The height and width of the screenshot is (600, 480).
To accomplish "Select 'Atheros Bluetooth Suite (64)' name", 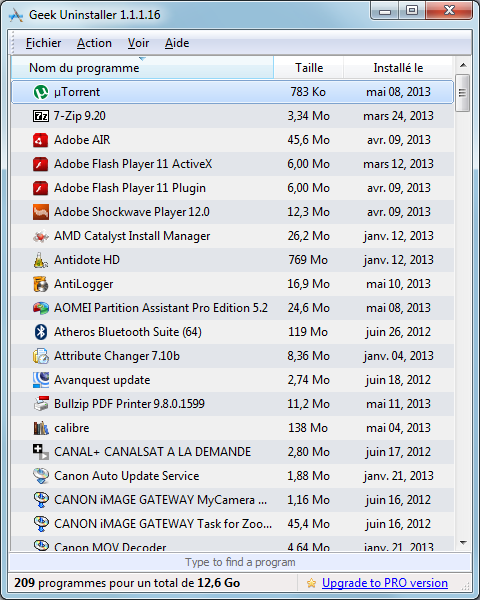I will point(128,332).
